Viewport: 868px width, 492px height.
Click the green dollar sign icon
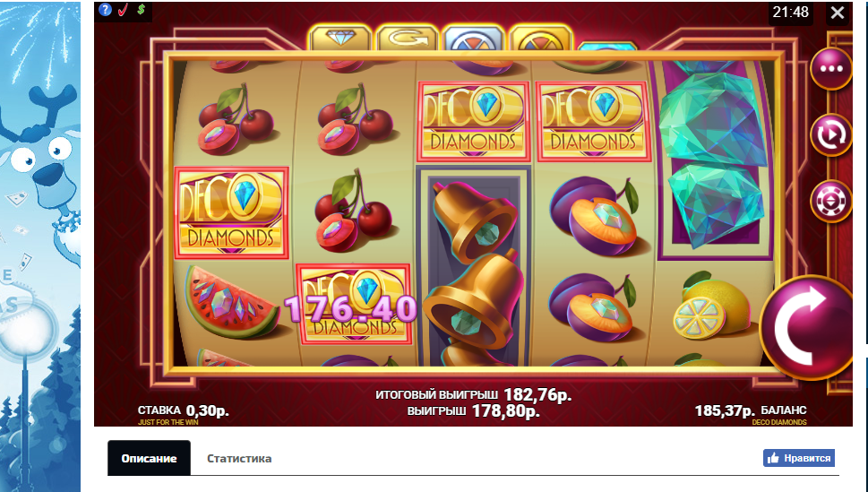point(142,10)
